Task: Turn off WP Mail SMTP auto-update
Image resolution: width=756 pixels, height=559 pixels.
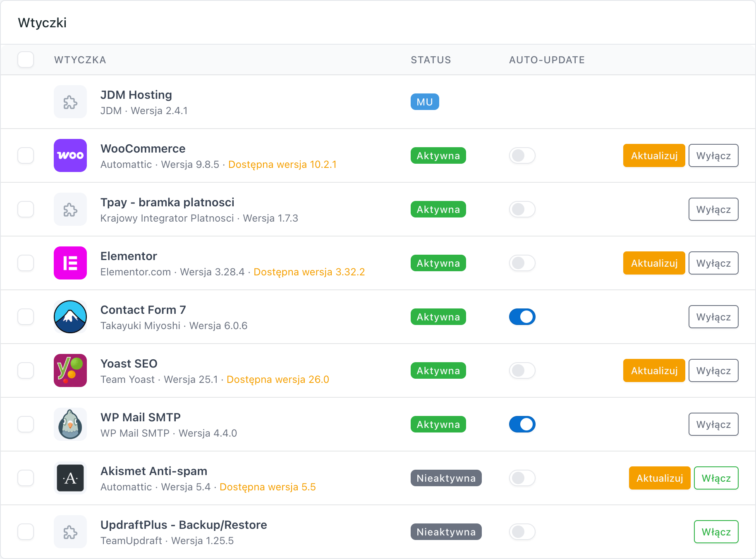Action: pos(522,424)
